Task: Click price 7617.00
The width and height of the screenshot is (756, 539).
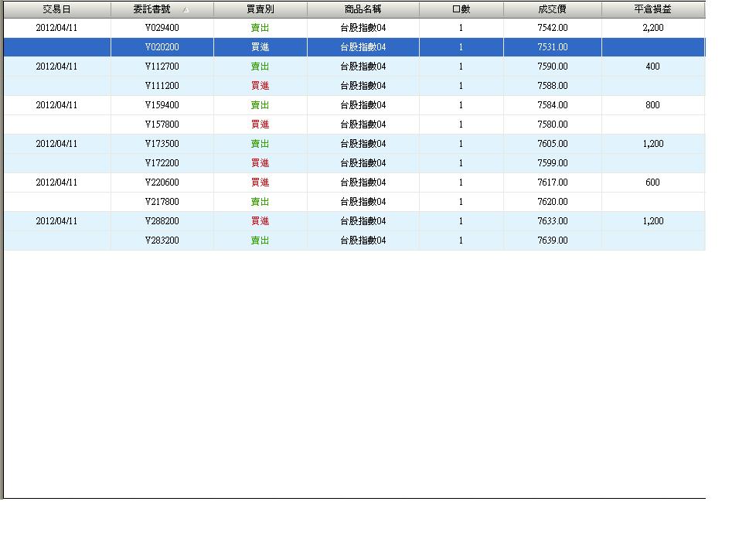Action: pos(553,183)
